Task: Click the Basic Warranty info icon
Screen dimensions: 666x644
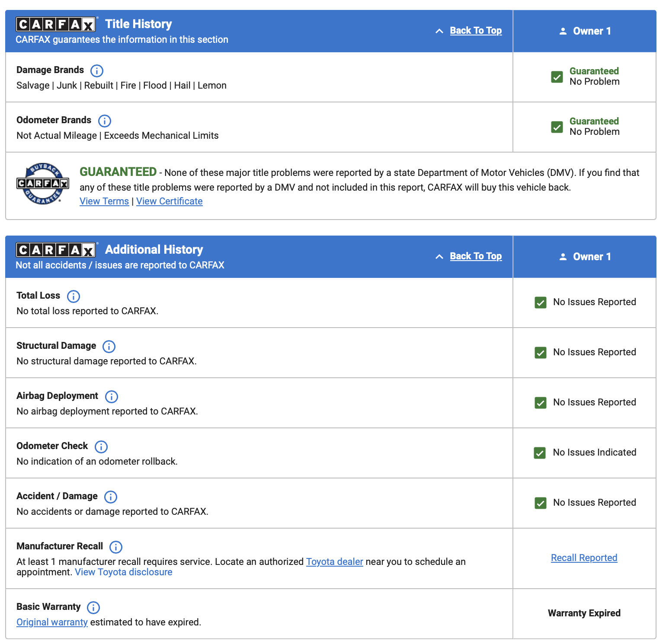Action: 93,607
